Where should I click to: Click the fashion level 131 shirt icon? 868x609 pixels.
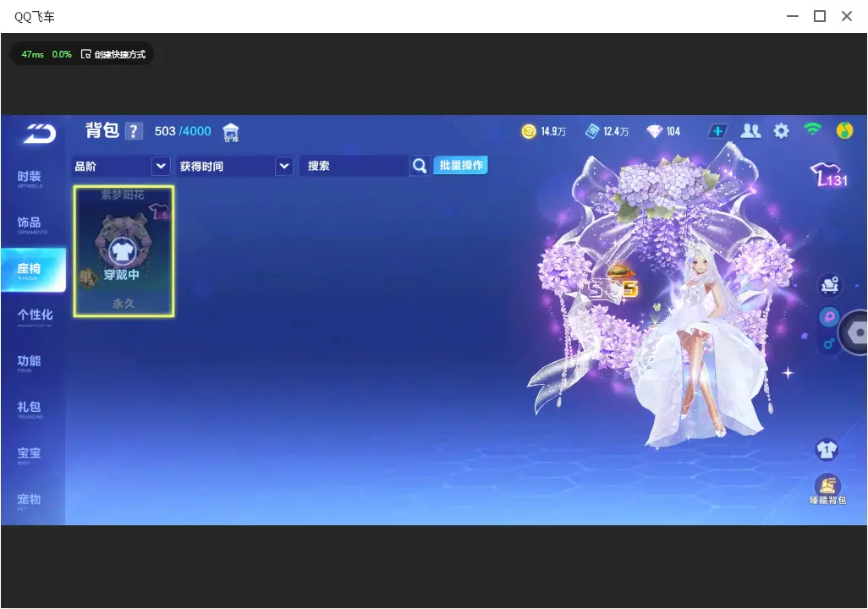tap(829, 175)
